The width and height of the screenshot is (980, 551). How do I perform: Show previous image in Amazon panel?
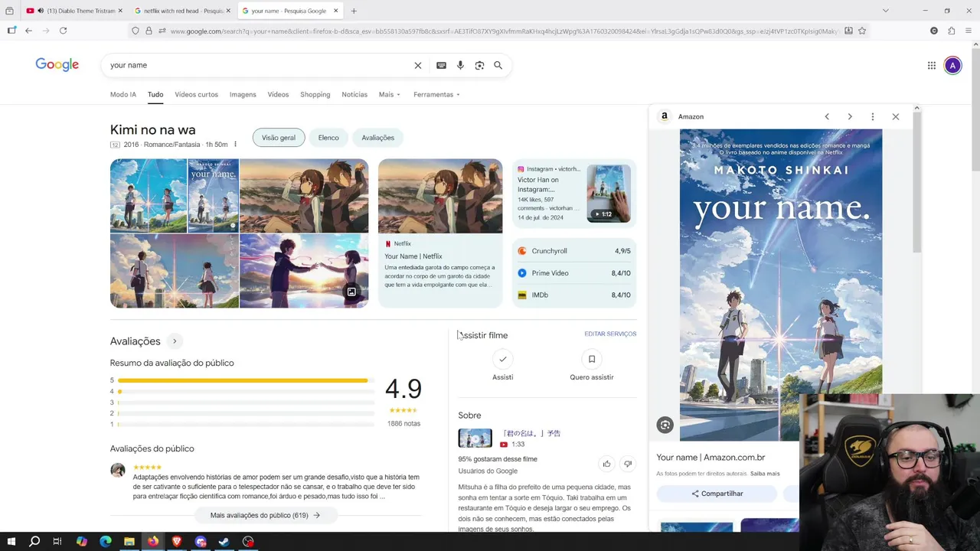[827, 116]
